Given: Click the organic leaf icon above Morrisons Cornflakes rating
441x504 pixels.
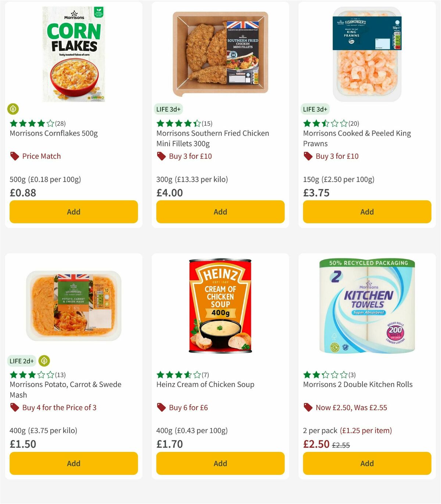Looking at the screenshot, I should pos(13,109).
